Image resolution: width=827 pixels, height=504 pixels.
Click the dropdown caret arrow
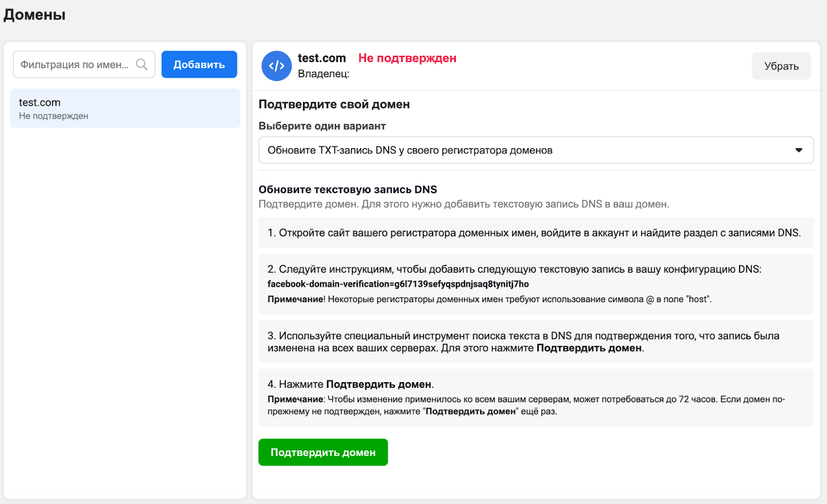pyautogui.click(x=799, y=150)
